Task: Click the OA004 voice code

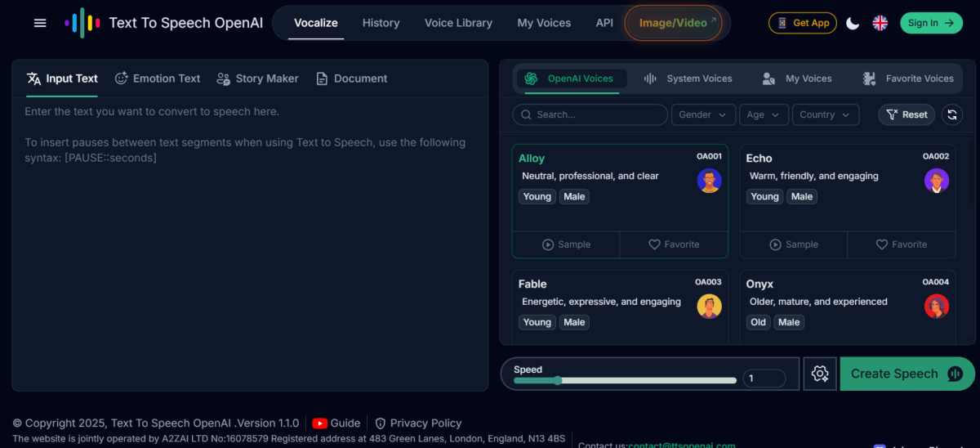Action: 936,282
